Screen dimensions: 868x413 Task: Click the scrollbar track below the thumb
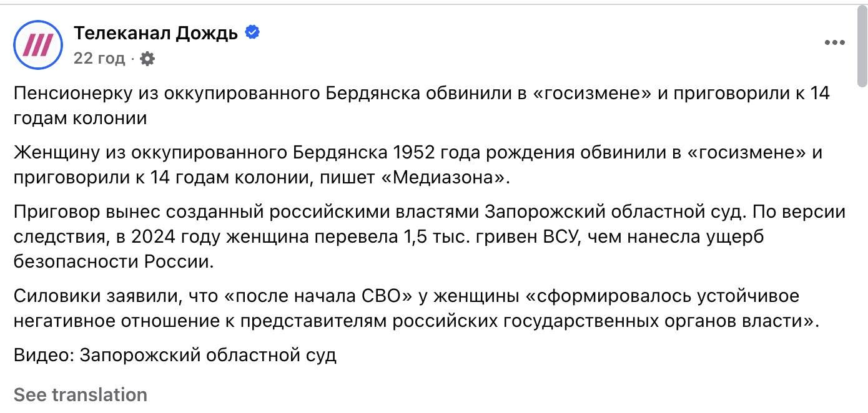point(862,250)
